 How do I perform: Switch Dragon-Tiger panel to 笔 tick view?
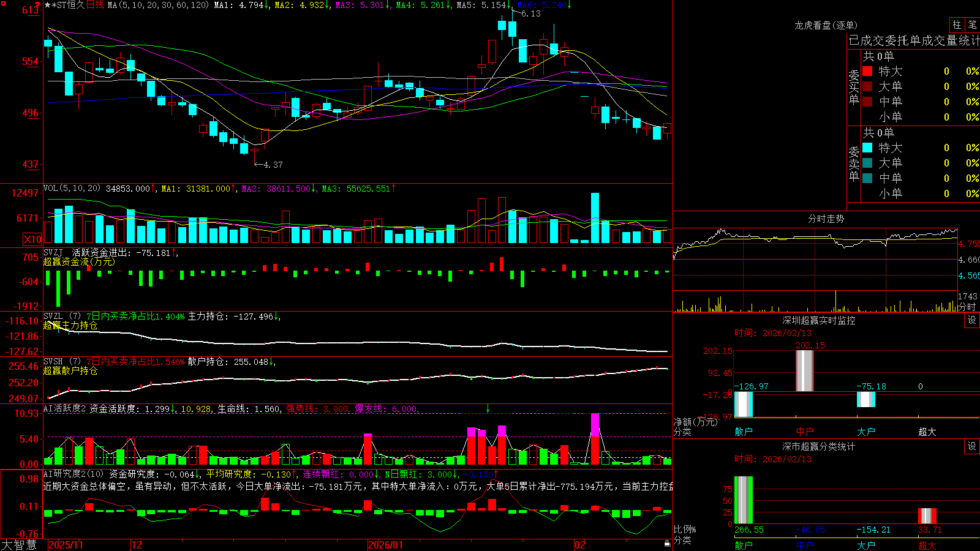pos(973,24)
